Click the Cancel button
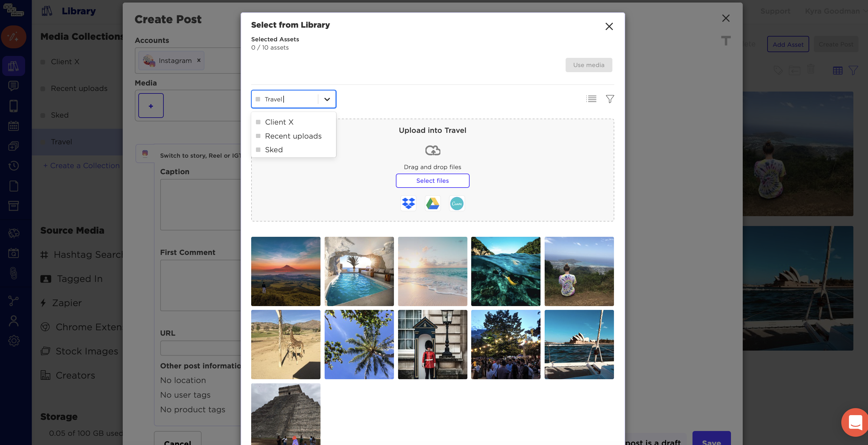Image resolution: width=868 pixels, height=445 pixels. [x=178, y=439]
